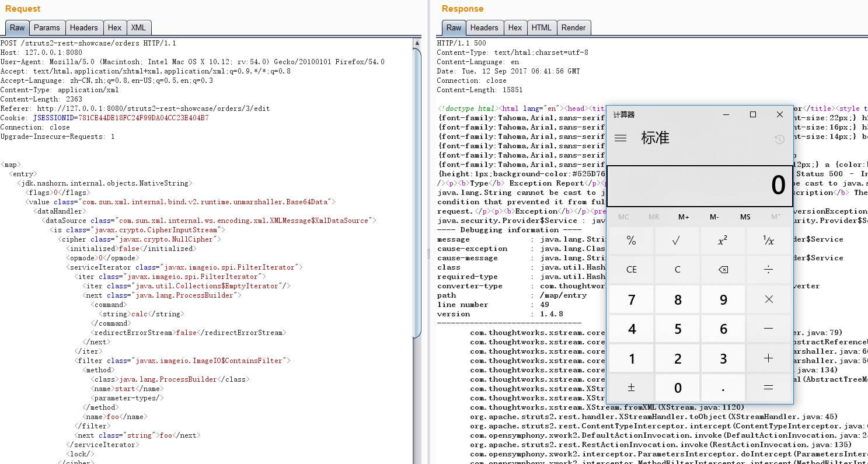
Task: Close the Calculator window
Action: coord(779,114)
